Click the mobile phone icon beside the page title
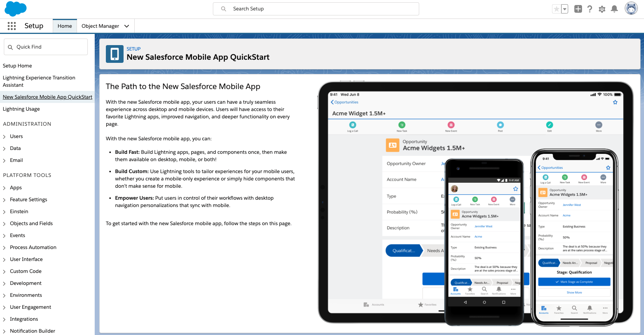This screenshot has width=644, height=335. 115,54
